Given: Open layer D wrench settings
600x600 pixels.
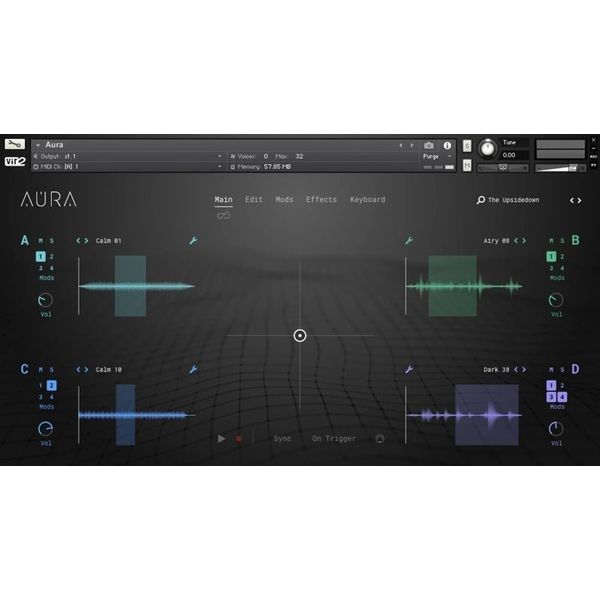Looking at the screenshot, I should [x=409, y=370].
